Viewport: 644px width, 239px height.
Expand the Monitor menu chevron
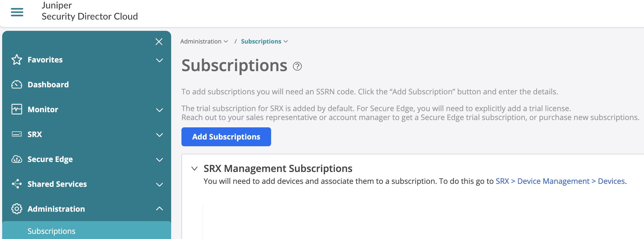click(160, 110)
